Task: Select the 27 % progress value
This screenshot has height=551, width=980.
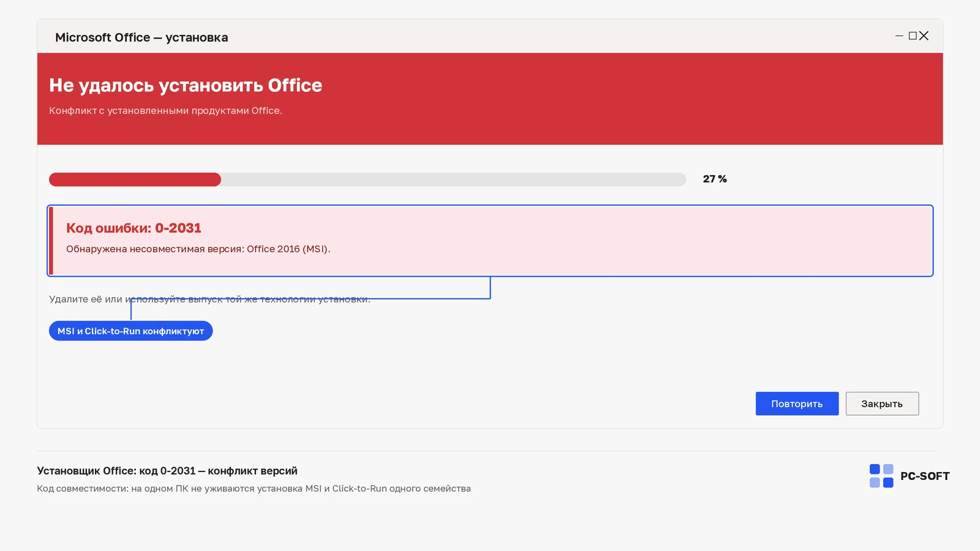Action: 715,179
